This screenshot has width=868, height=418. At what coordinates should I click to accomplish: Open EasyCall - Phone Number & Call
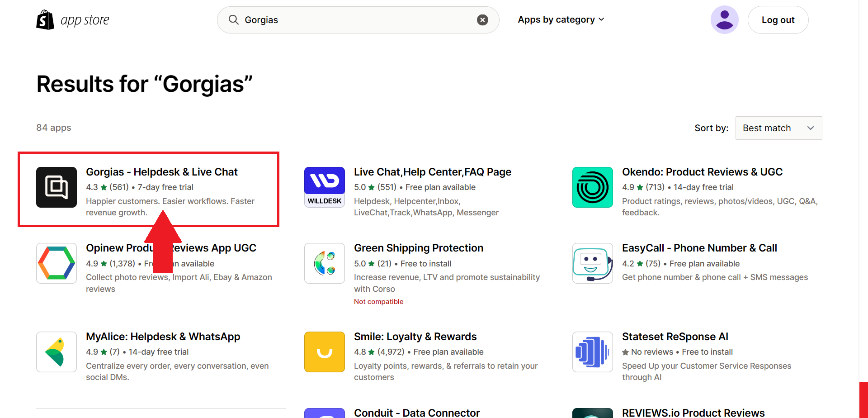coord(699,248)
